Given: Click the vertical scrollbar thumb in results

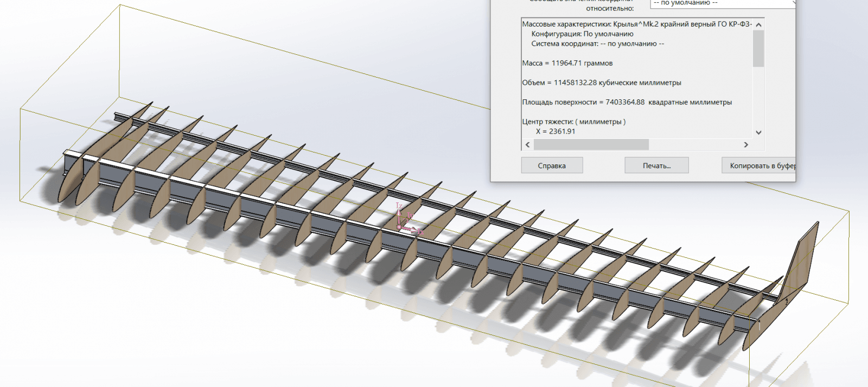Looking at the screenshot, I should coord(758,49).
